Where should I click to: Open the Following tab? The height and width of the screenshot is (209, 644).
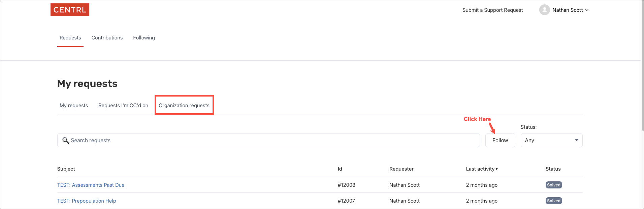pyautogui.click(x=144, y=38)
